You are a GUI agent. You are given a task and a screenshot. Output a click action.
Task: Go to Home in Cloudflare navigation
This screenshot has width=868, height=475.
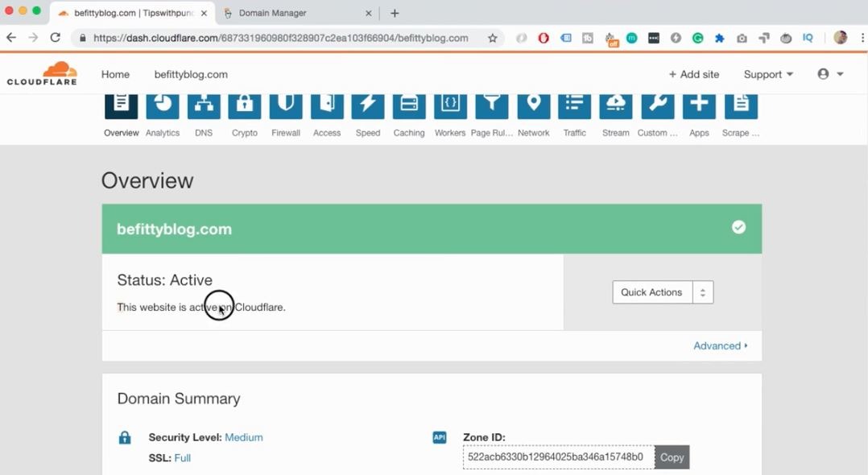click(115, 74)
